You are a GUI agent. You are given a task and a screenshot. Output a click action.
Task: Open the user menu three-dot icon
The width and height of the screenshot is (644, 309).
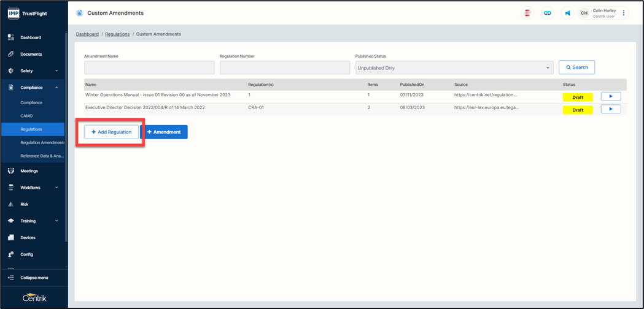624,13
